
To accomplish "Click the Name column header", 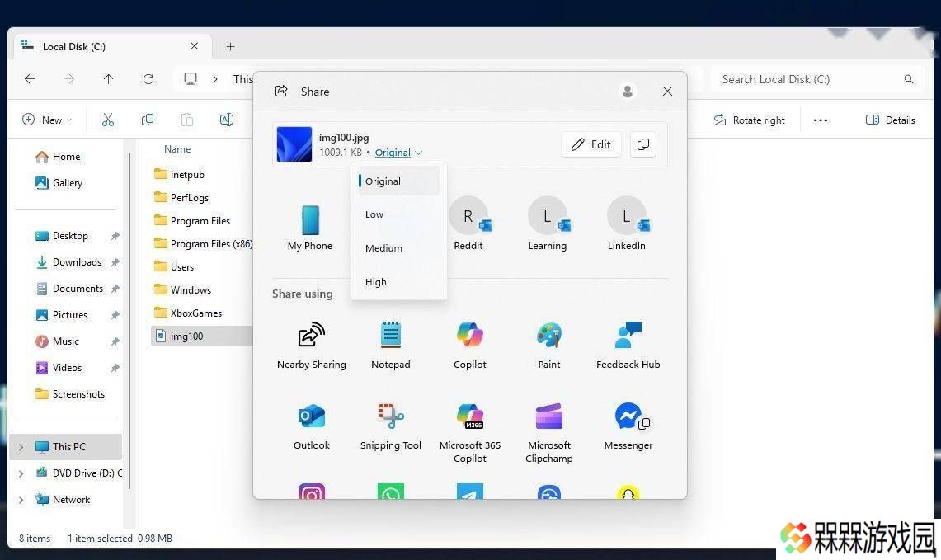I will pos(177,148).
